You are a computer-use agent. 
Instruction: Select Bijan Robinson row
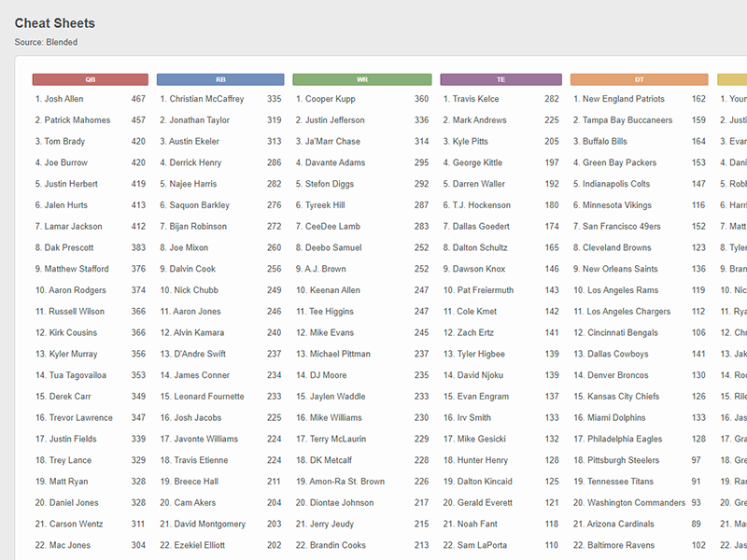[x=220, y=226]
